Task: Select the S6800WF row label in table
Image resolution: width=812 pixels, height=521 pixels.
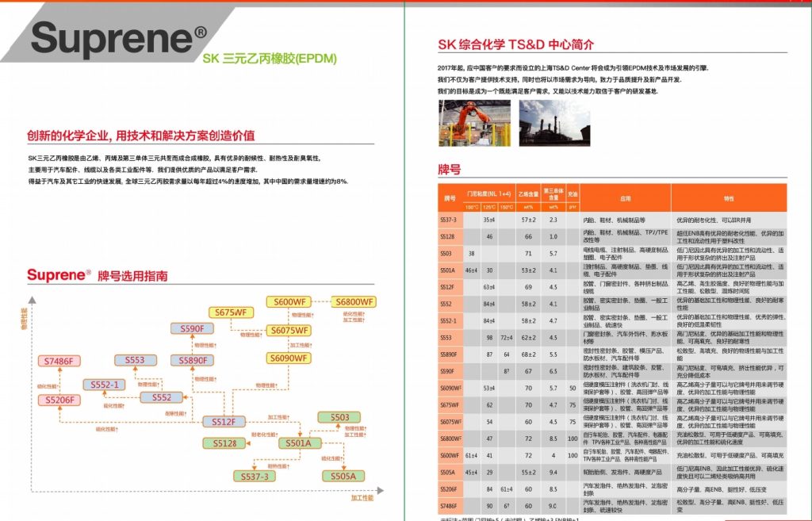Action: tap(450, 439)
